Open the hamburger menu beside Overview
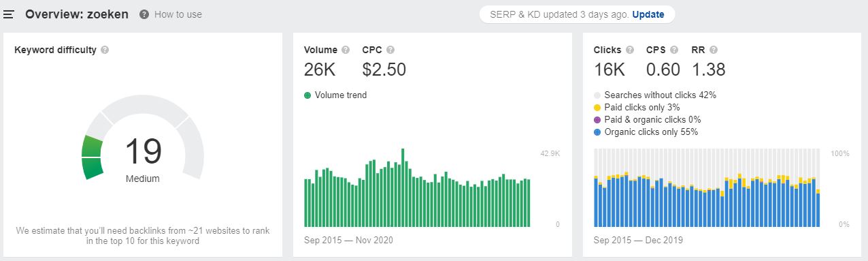 point(9,14)
